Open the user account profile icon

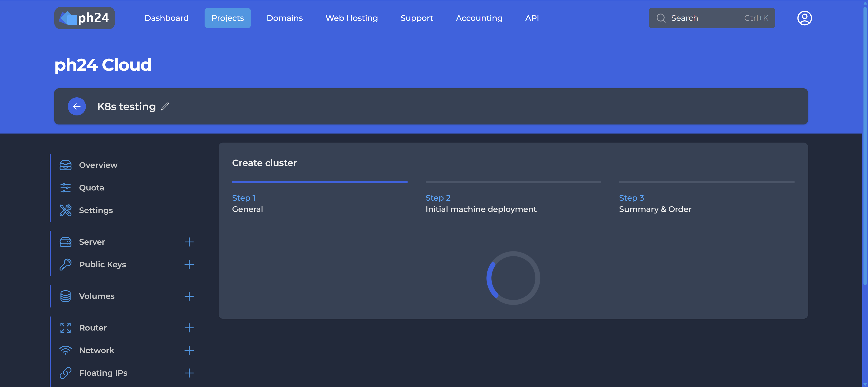[x=804, y=18]
